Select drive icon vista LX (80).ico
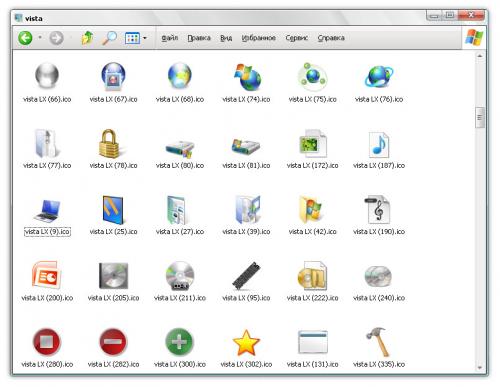The image size is (500, 387). [180, 149]
